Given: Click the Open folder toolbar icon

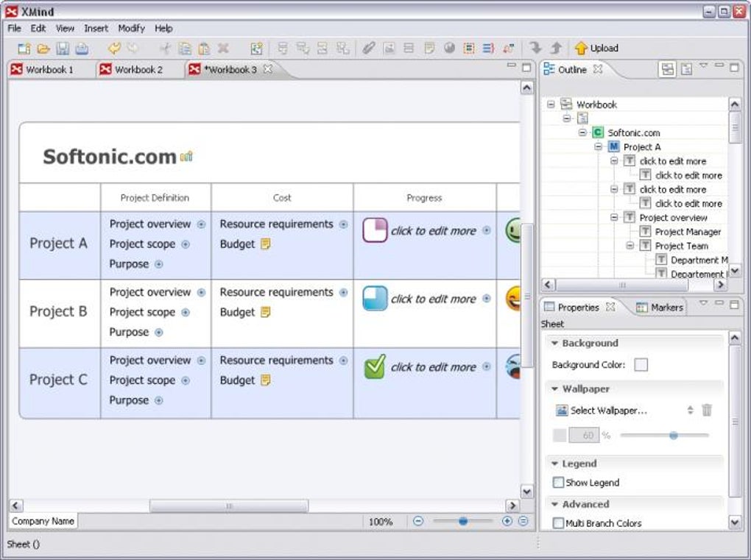Looking at the screenshot, I should click(43, 49).
